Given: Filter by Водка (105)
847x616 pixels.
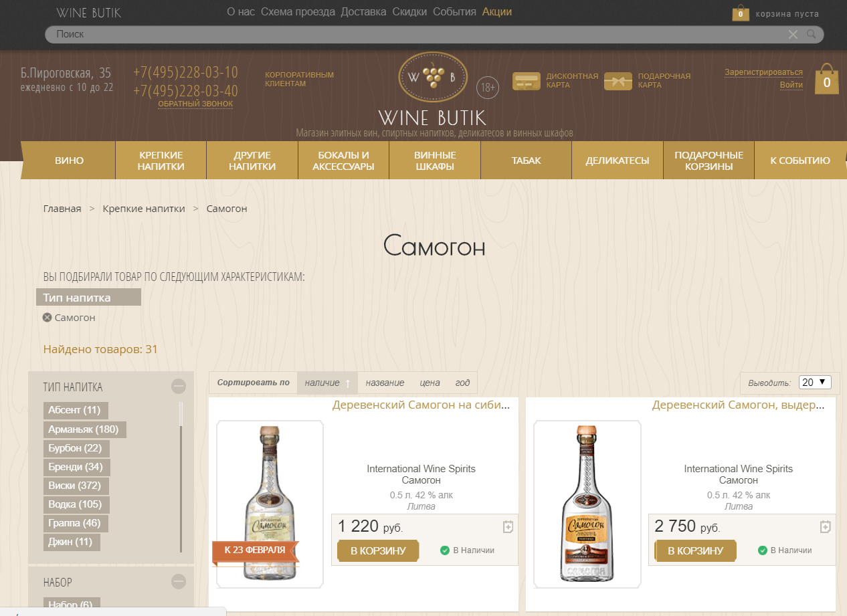Looking at the screenshot, I should pos(75,504).
